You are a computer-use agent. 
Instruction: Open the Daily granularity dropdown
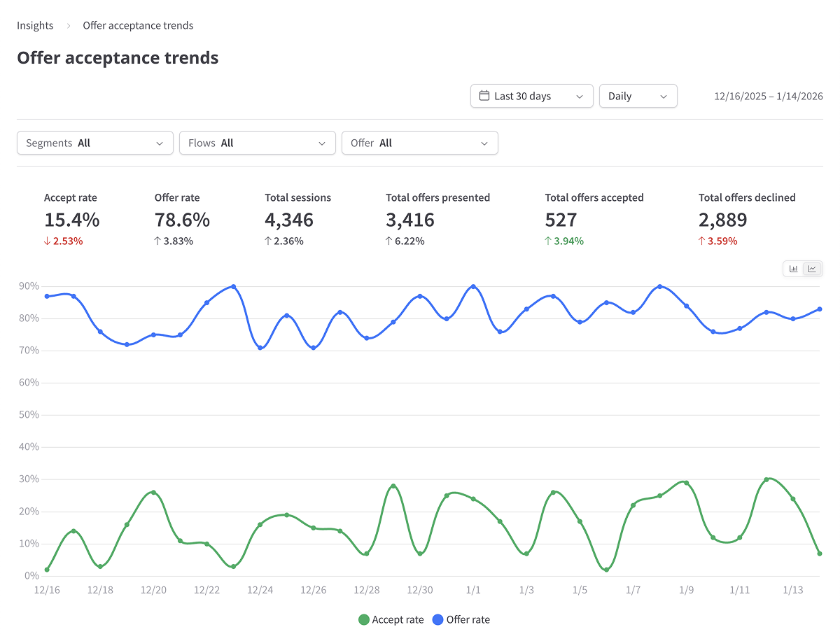pyautogui.click(x=638, y=96)
